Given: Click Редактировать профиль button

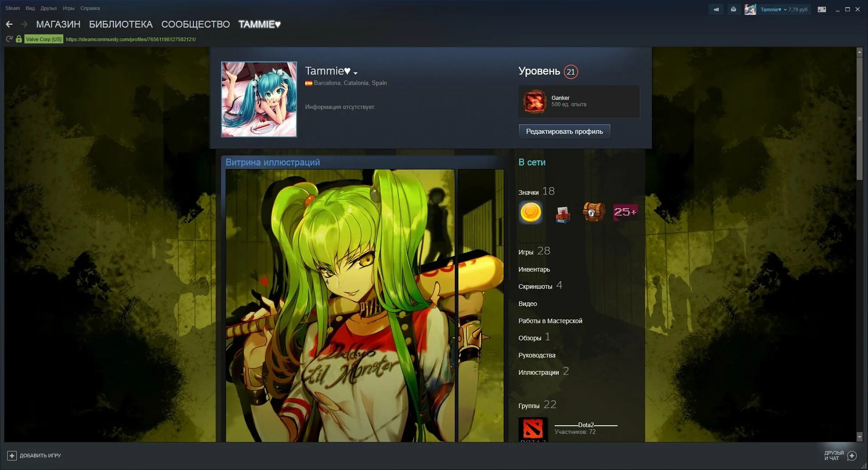Looking at the screenshot, I should pyautogui.click(x=564, y=132).
